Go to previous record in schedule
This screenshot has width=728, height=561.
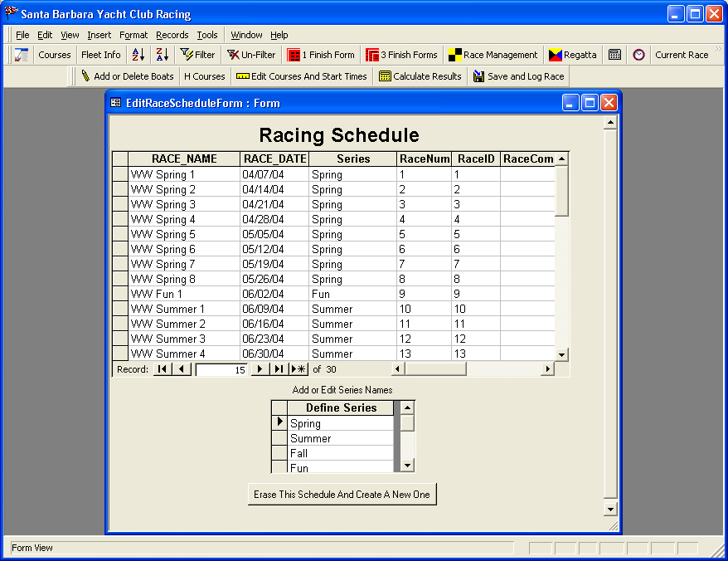click(182, 369)
